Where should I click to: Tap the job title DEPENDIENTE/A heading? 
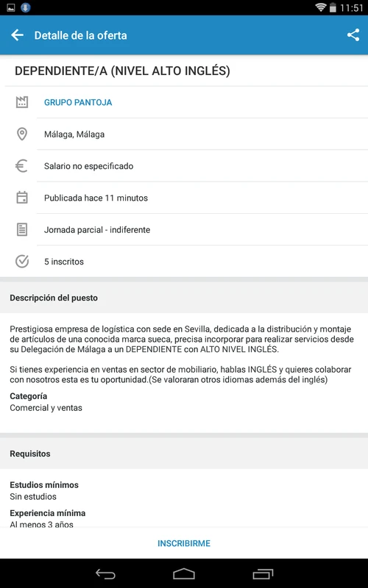(122, 71)
